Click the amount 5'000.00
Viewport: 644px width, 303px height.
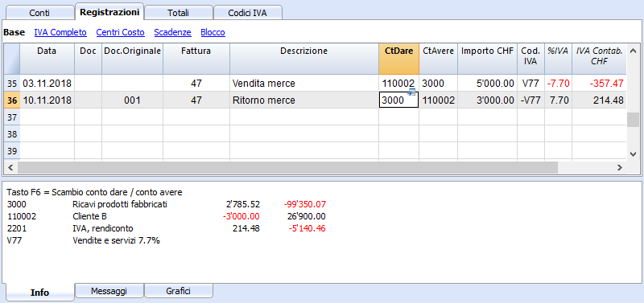pyautogui.click(x=488, y=84)
